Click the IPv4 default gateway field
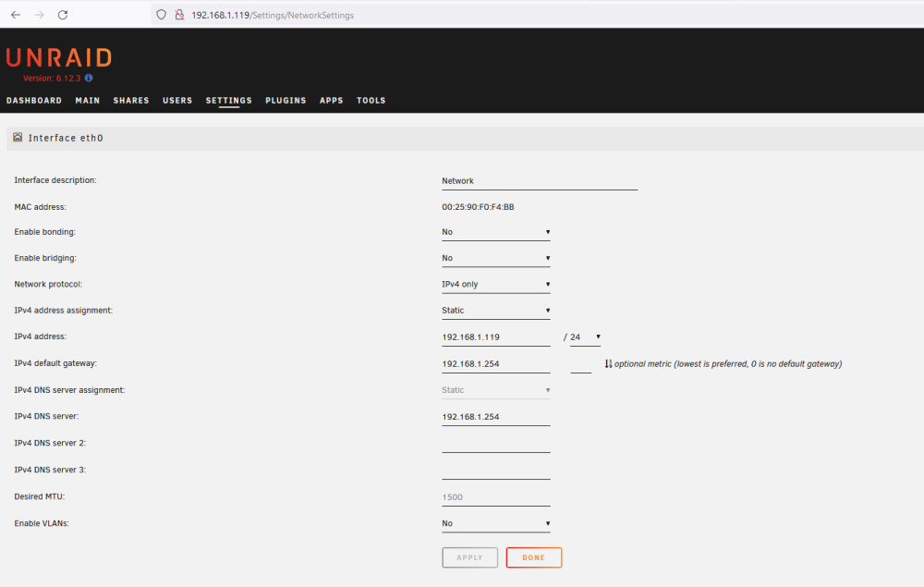 point(495,364)
